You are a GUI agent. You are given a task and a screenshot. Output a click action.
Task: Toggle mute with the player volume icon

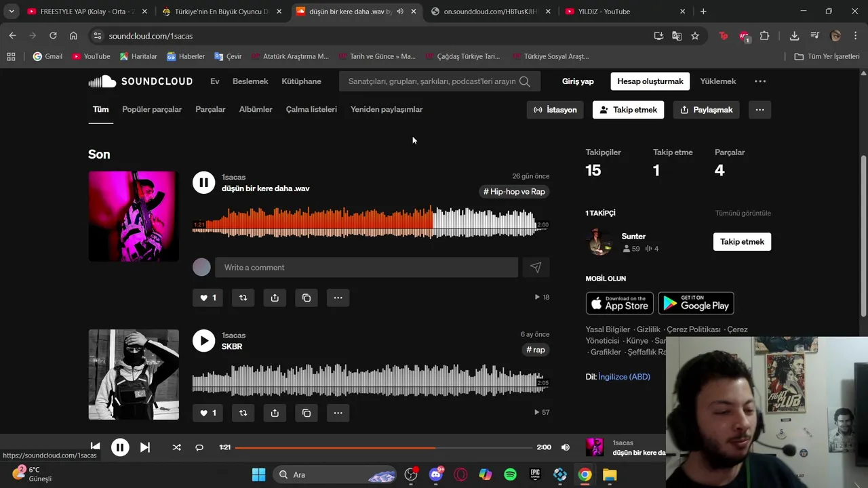566,447
